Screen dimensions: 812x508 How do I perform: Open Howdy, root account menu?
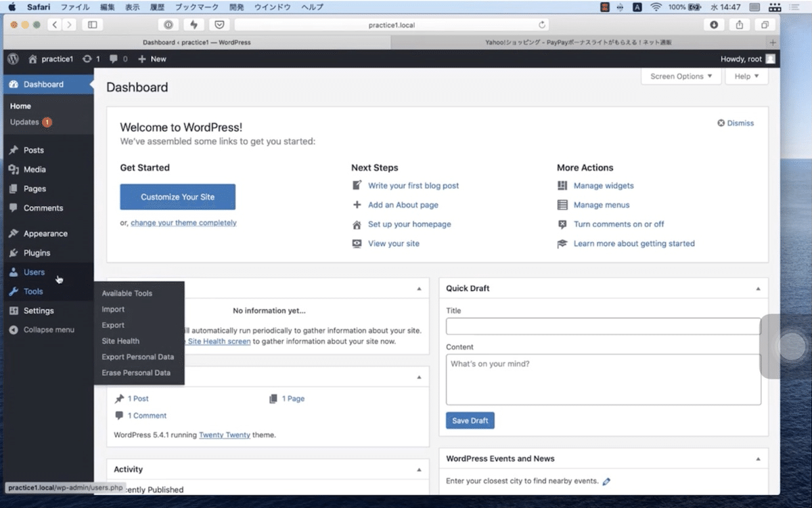pos(748,59)
